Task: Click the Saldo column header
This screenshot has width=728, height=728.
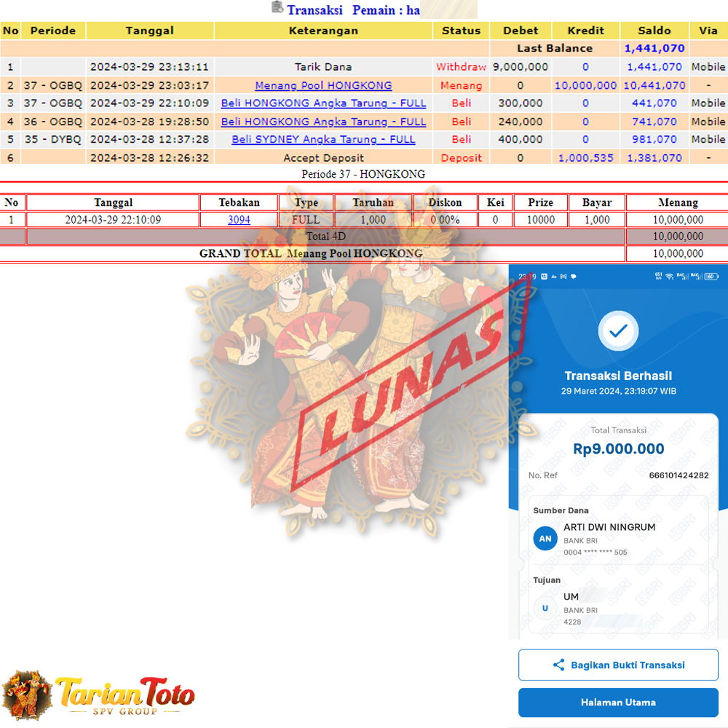Action: click(x=654, y=31)
